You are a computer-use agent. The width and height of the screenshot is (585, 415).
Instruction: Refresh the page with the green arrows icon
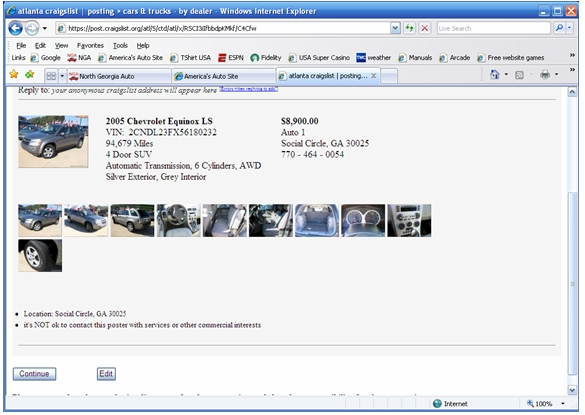[410, 28]
